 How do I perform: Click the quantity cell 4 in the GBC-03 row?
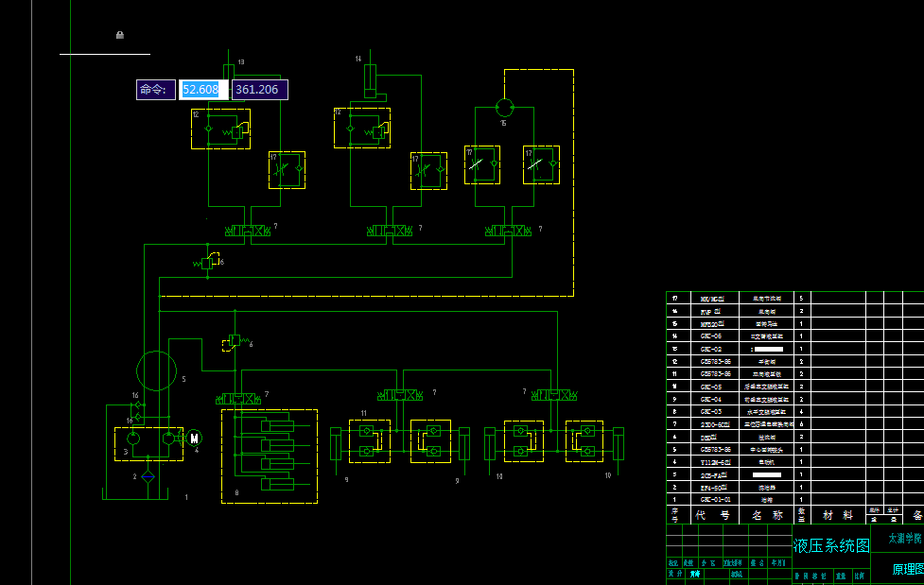point(801,412)
